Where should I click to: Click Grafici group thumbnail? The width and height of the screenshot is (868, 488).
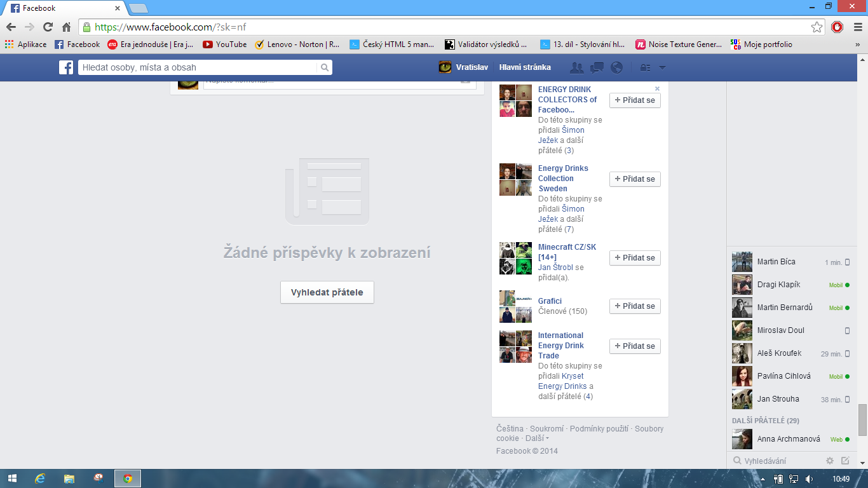pyautogui.click(x=515, y=306)
